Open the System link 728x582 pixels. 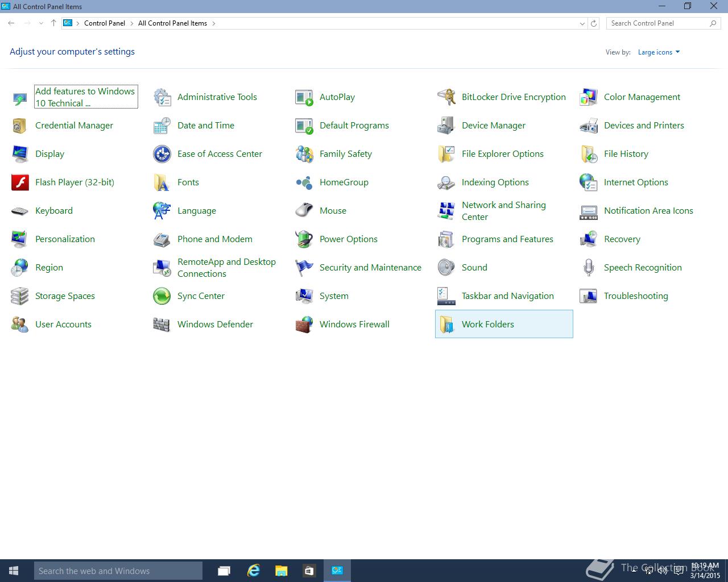click(x=334, y=296)
